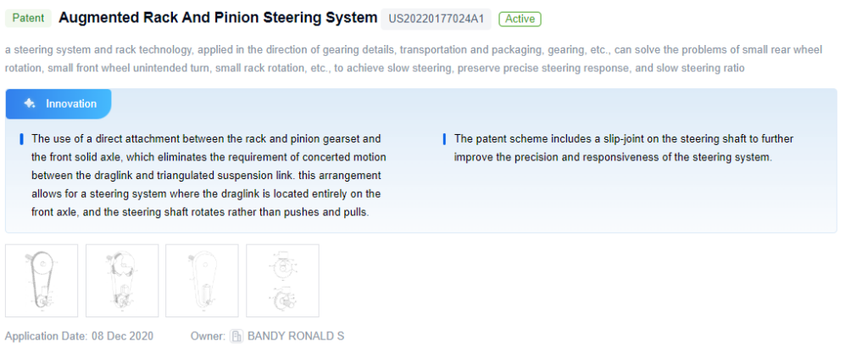
Task: Open the first patent drawing thumbnail
Action: 42,281
